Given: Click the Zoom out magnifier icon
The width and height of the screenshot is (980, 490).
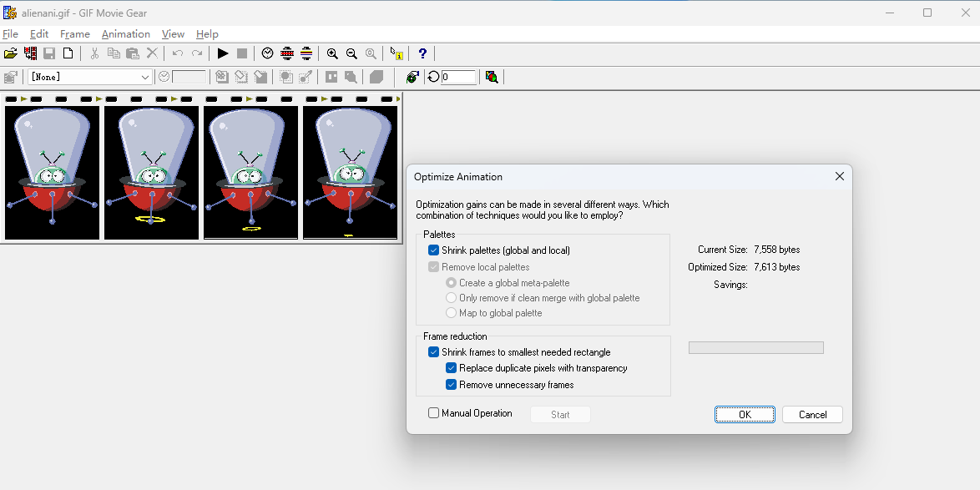Looking at the screenshot, I should pyautogui.click(x=351, y=53).
